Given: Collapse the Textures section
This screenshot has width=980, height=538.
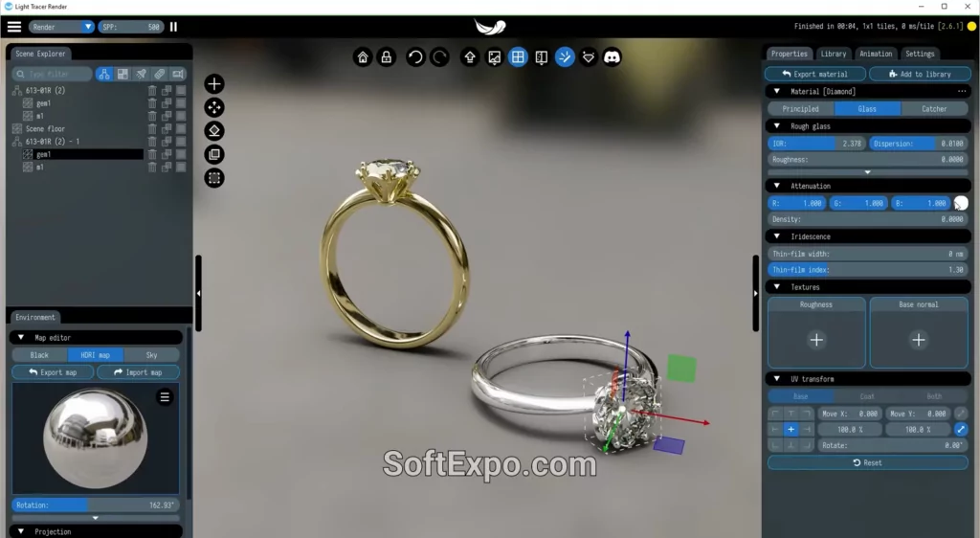Looking at the screenshot, I should pyautogui.click(x=777, y=287).
